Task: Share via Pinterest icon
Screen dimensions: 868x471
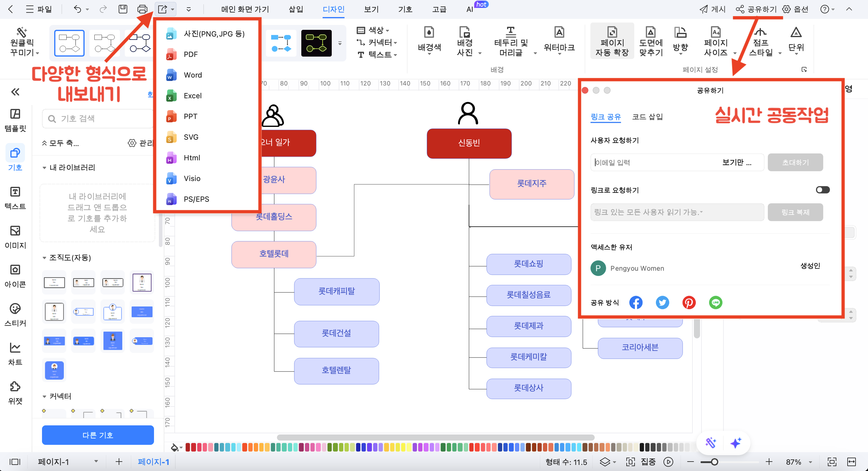Action: (x=689, y=302)
